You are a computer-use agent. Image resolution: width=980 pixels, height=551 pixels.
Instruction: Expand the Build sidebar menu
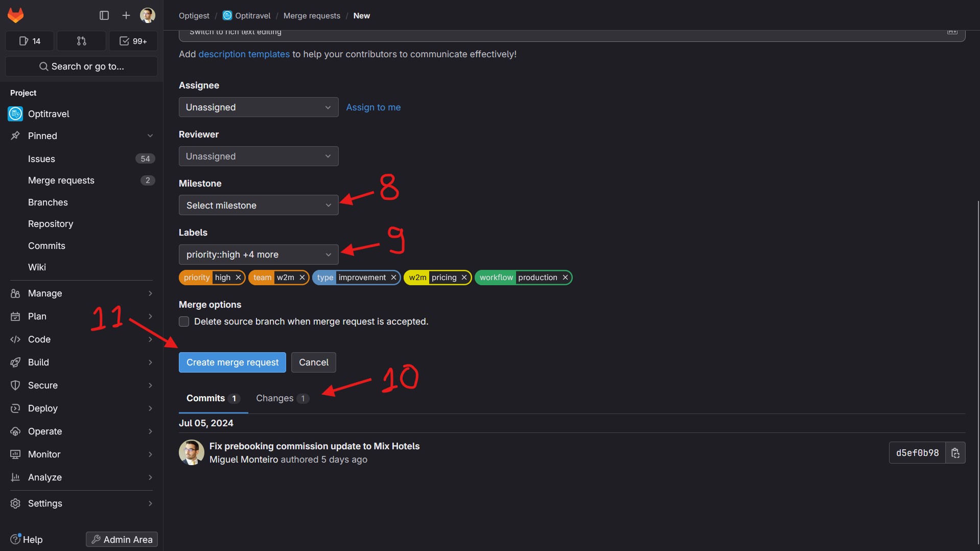(x=39, y=362)
